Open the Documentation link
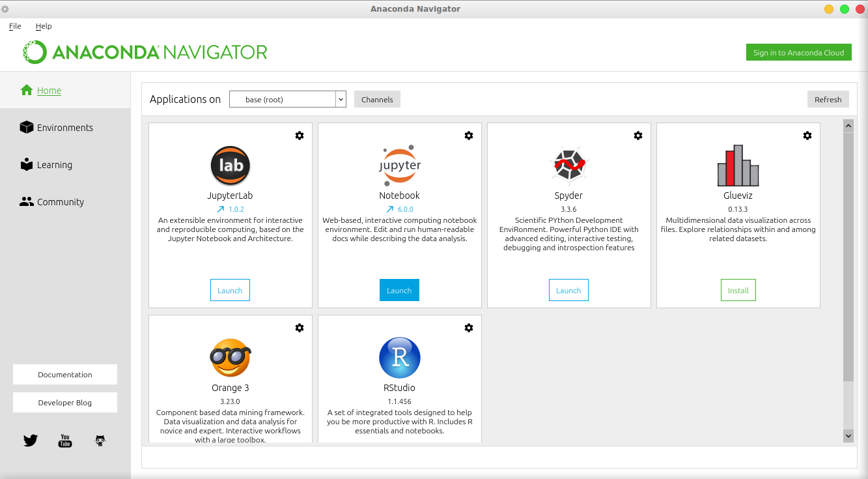This screenshot has height=479, width=868. [x=65, y=374]
